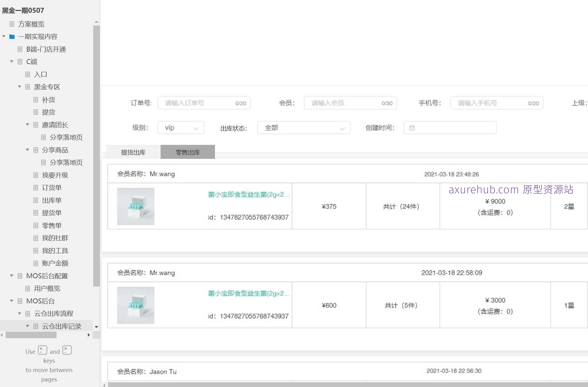Open the 菌小宝即食型益生菌 product link
Image resolution: width=588 pixels, height=387 pixels.
coord(248,195)
